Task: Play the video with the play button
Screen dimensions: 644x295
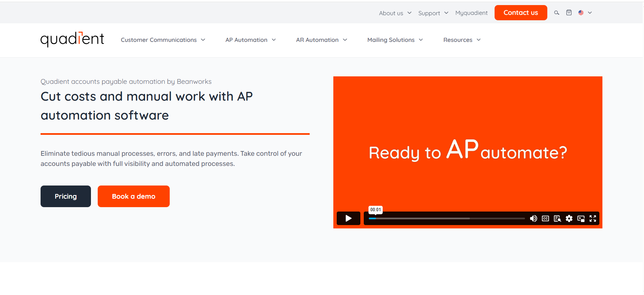Action: [x=349, y=218]
